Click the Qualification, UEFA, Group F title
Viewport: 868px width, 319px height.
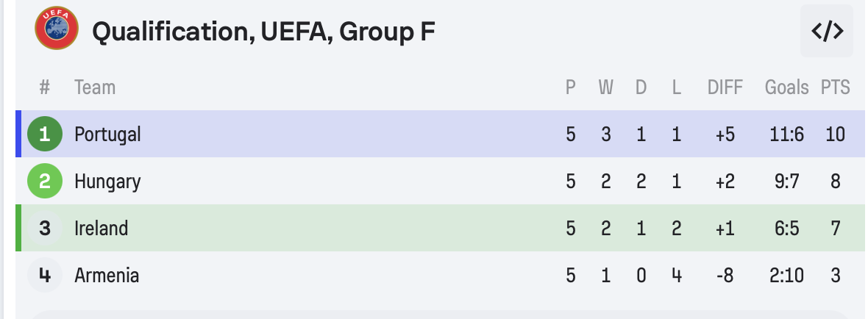263,32
